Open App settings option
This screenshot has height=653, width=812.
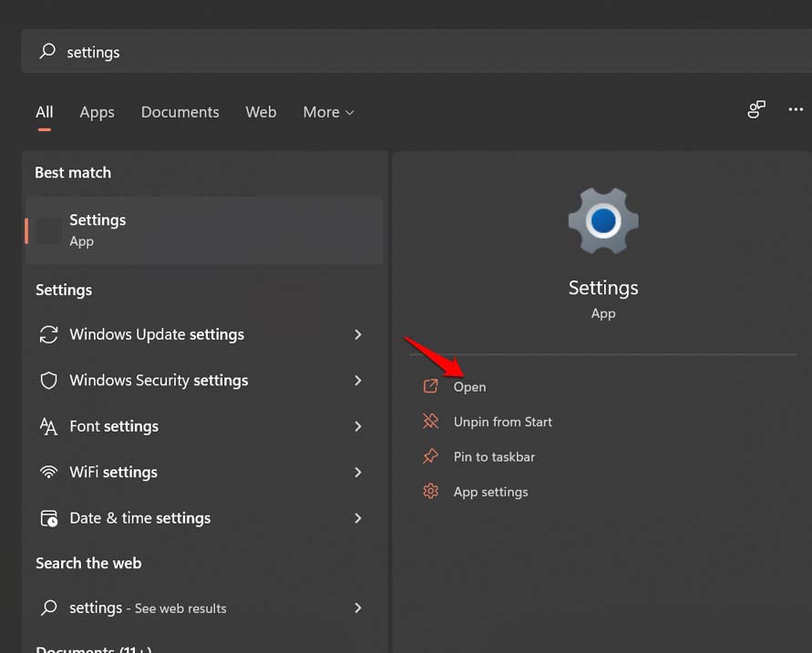[x=490, y=492]
